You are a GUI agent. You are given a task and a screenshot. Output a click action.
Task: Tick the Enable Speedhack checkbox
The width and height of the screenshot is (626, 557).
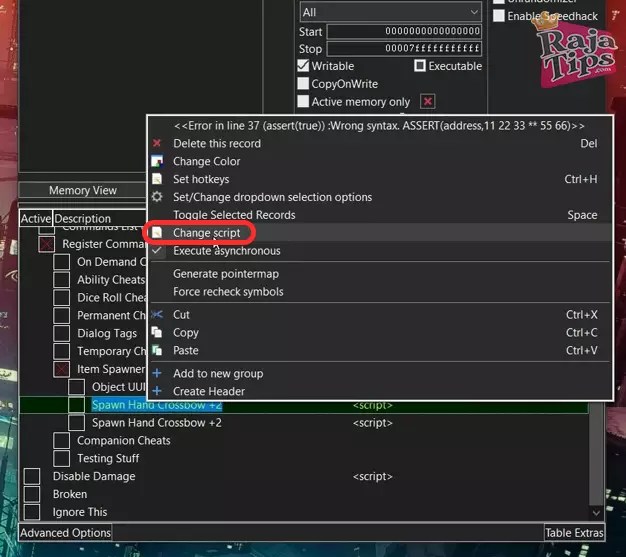coord(499,16)
